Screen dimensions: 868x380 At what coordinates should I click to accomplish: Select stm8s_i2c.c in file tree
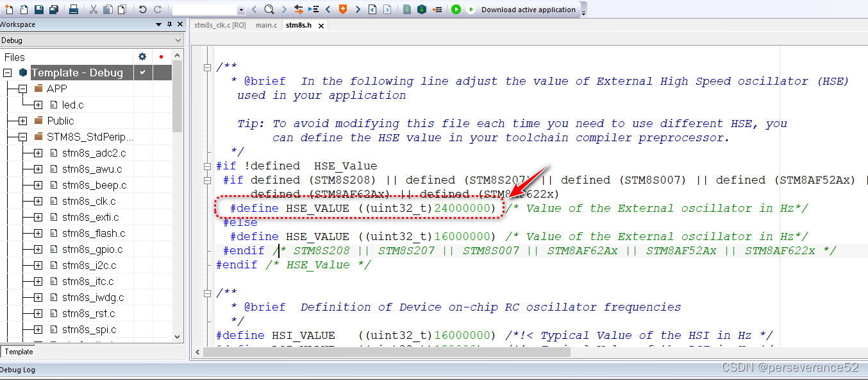pos(88,266)
